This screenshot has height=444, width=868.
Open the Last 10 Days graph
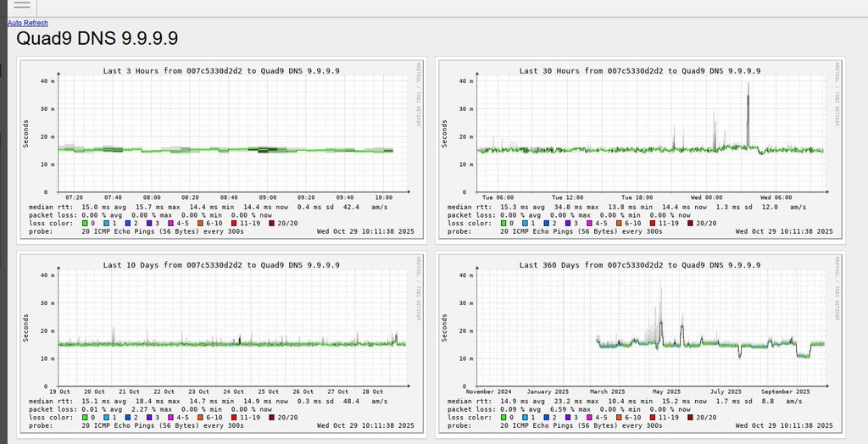click(x=221, y=344)
